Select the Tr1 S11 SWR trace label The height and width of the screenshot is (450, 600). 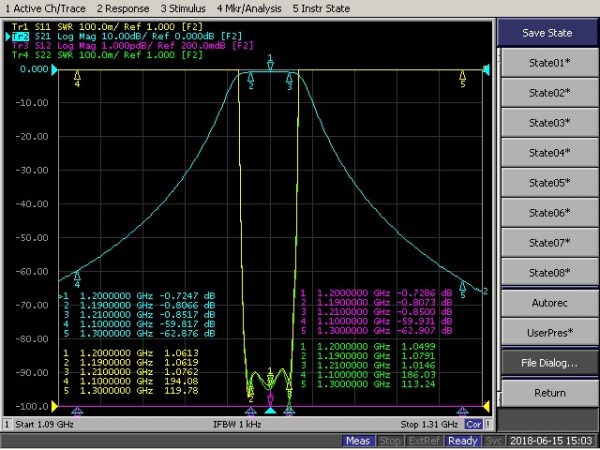pos(107,27)
